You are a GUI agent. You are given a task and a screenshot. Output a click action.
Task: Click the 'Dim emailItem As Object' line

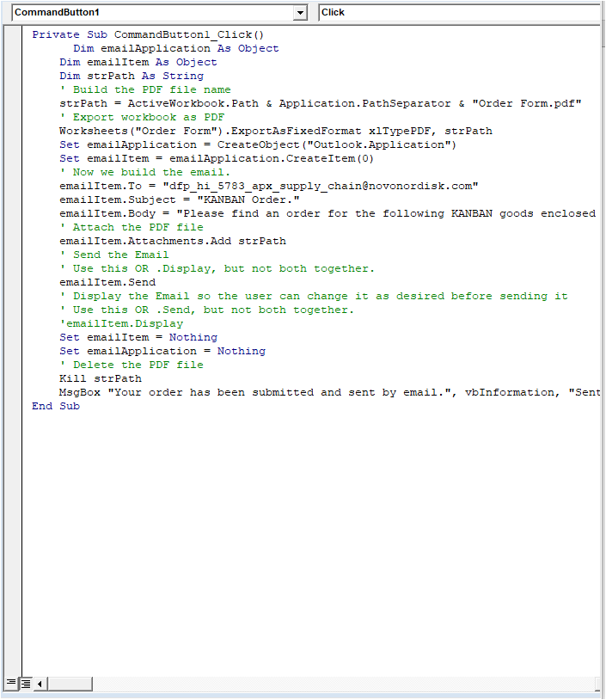click(x=138, y=62)
